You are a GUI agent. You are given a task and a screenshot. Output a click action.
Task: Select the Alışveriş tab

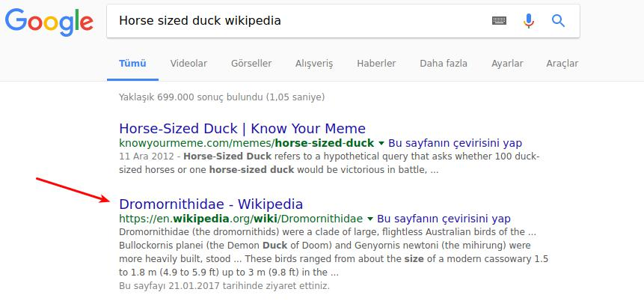pos(314,64)
